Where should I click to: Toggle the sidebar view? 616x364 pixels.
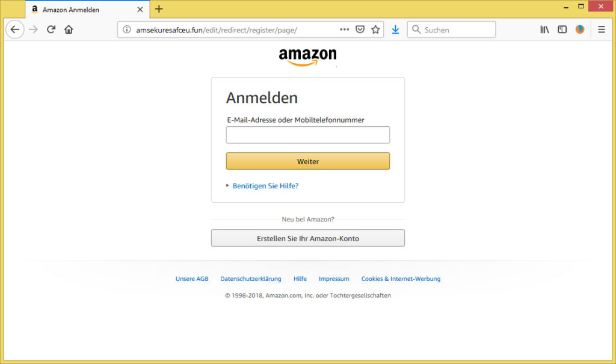[562, 29]
